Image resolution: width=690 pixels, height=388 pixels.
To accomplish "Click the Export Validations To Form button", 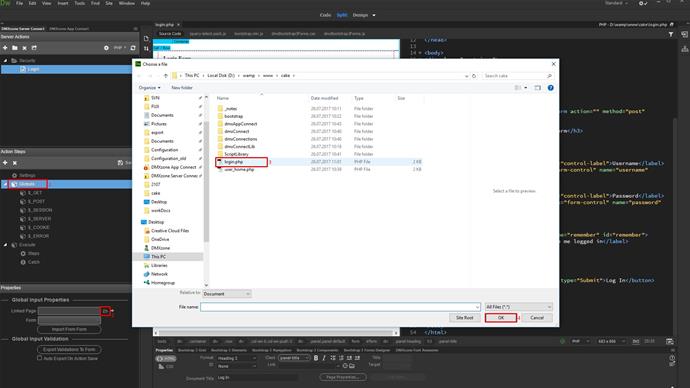I will coord(69,349).
